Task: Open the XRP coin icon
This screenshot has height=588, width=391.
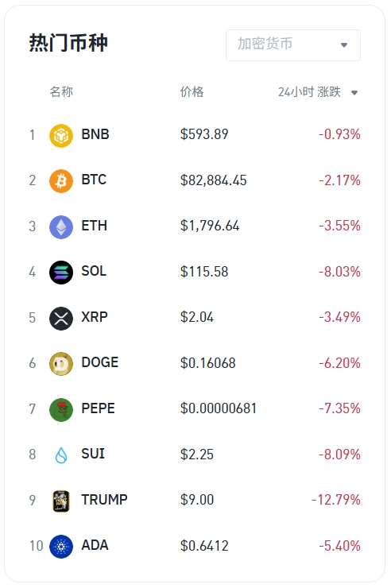Action: 61,318
